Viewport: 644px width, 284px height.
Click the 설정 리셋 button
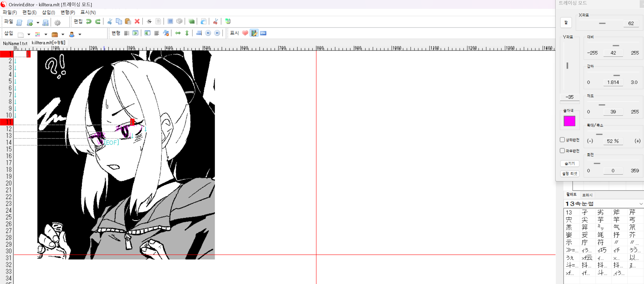[x=570, y=174]
